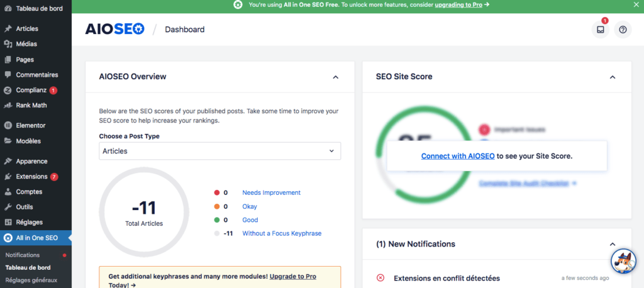The image size is (644, 288).
Task: Click the gear icon in the green banner
Action: (x=238, y=5)
